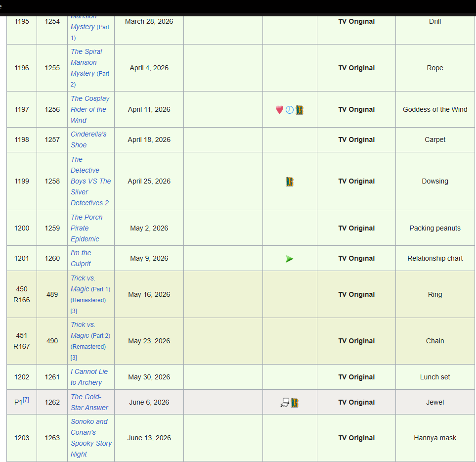Click next hint Hannya mask

click(434, 438)
